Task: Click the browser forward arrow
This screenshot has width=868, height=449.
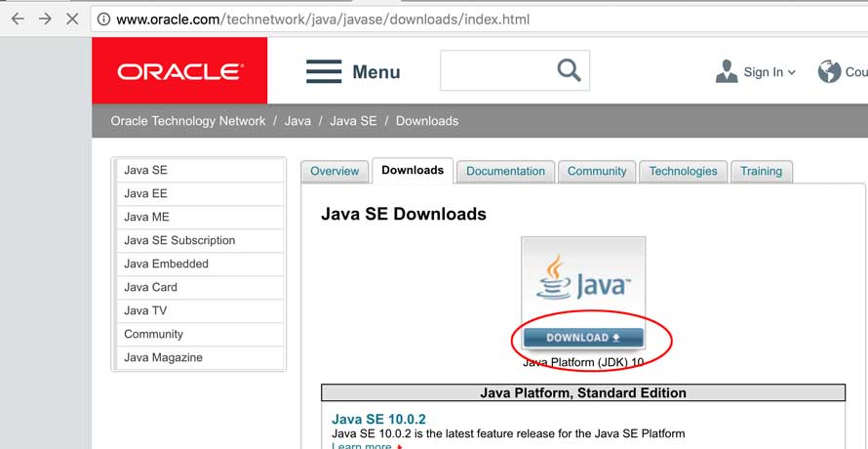Action: pos(44,20)
